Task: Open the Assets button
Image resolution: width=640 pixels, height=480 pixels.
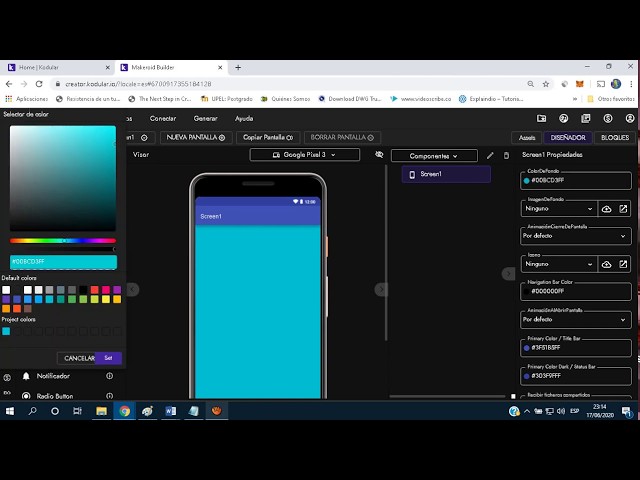Action: [527, 138]
